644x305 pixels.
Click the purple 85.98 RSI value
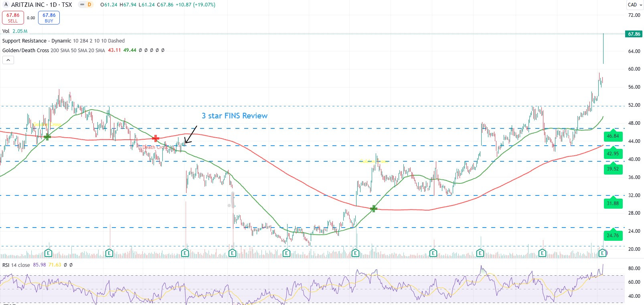point(39,265)
